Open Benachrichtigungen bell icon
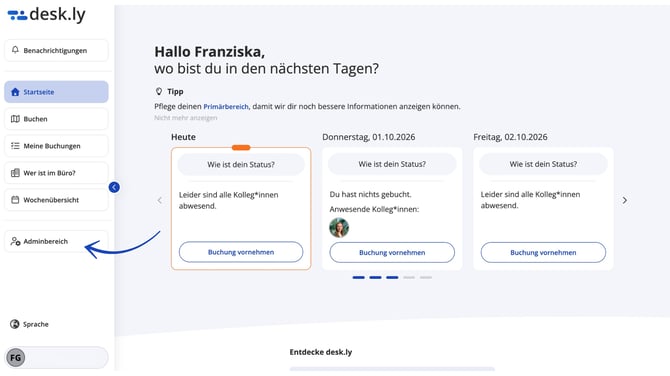The height and width of the screenshot is (376, 670). [x=15, y=50]
